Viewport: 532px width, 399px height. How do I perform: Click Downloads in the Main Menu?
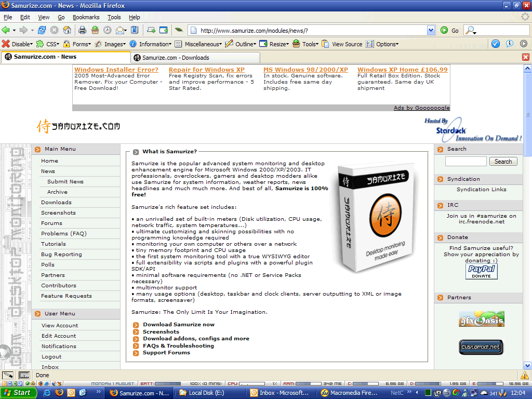[x=56, y=203]
